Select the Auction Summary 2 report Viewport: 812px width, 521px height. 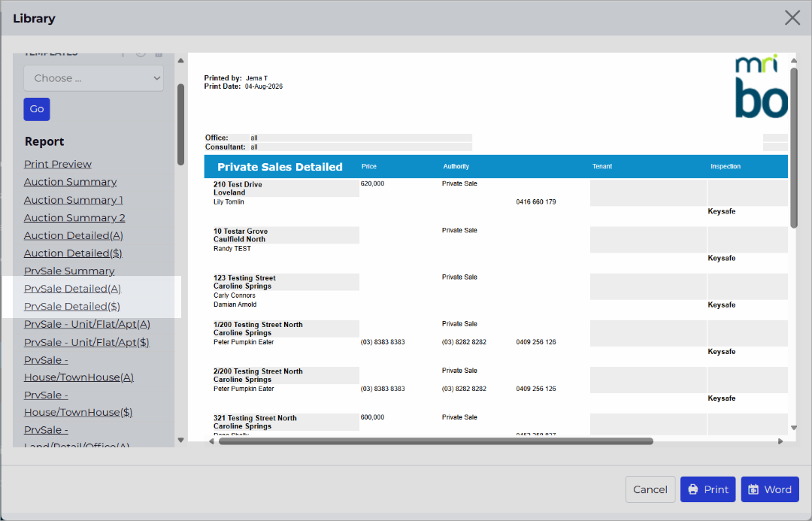(x=74, y=218)
